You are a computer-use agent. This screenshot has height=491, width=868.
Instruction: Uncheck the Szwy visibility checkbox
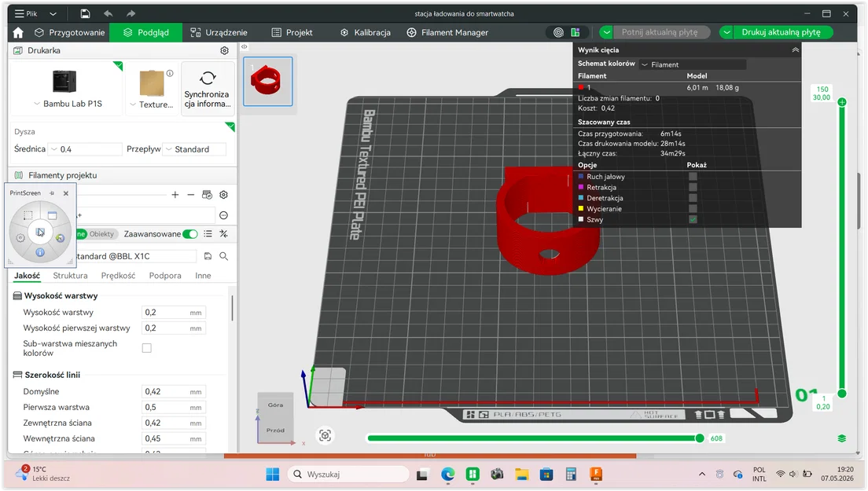[x=693, y=219]
